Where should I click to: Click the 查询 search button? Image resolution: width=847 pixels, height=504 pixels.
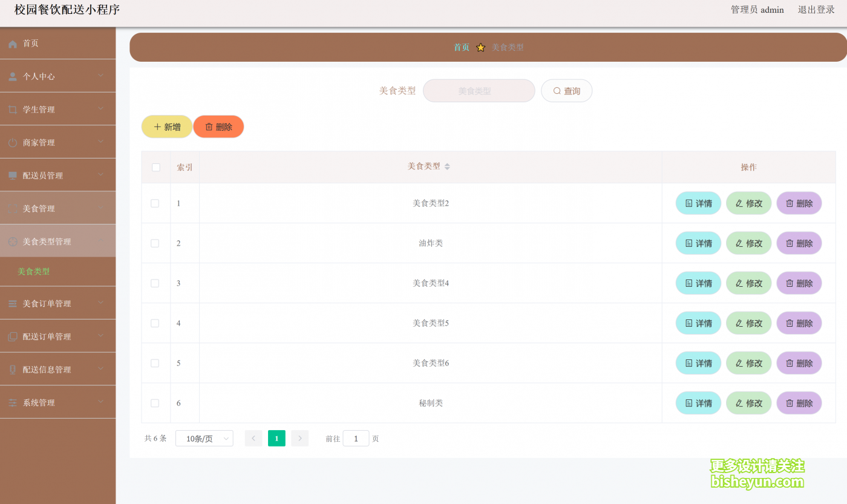point(566,91)
